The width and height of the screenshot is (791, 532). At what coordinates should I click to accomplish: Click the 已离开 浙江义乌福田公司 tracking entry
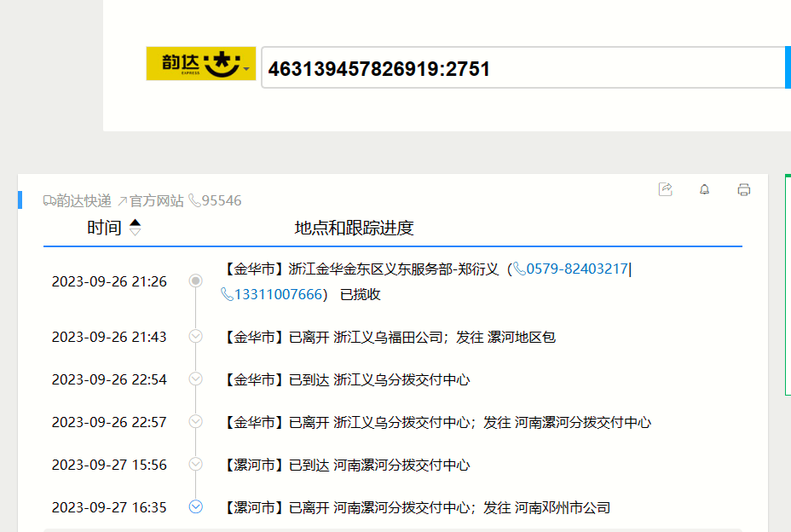coord(389,337)
